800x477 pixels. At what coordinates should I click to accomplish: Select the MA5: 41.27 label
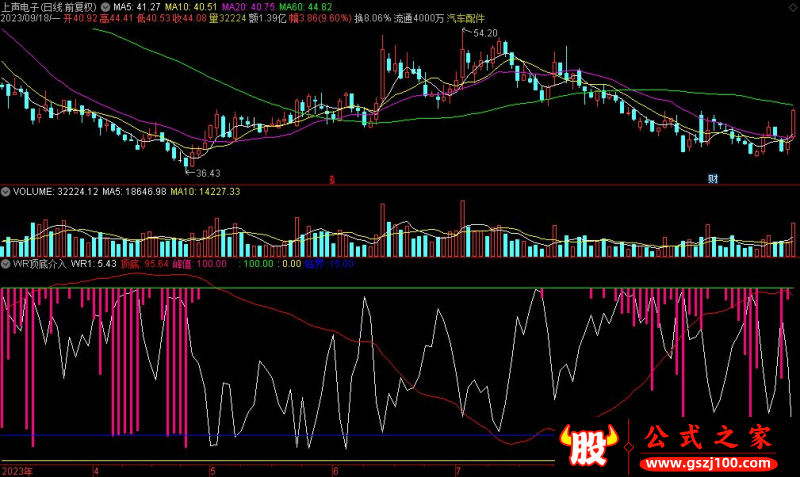point(137,7)
